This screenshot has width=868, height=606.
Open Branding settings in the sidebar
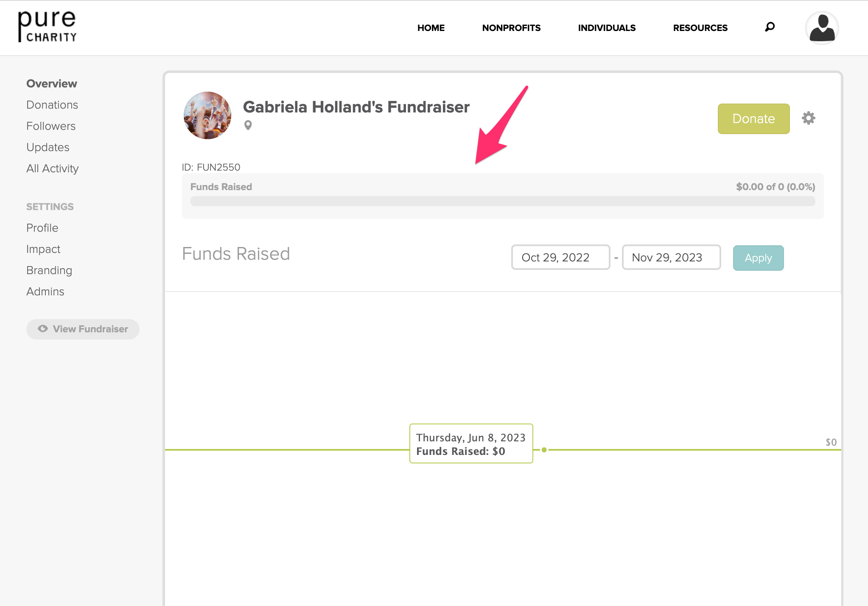tap(49, 270)
